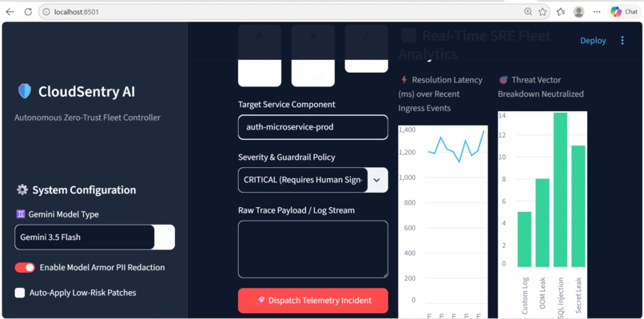Click the Secret Leak bar in chart
Screen dimensions: 644x319
[578, 206]
